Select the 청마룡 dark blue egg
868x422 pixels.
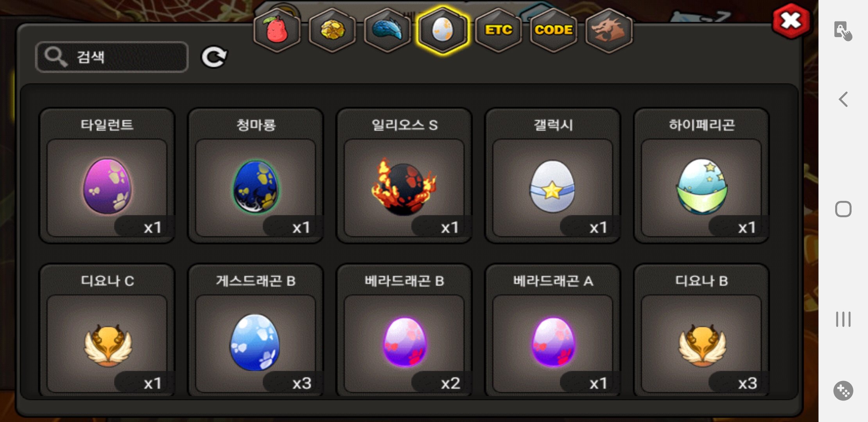256,176
